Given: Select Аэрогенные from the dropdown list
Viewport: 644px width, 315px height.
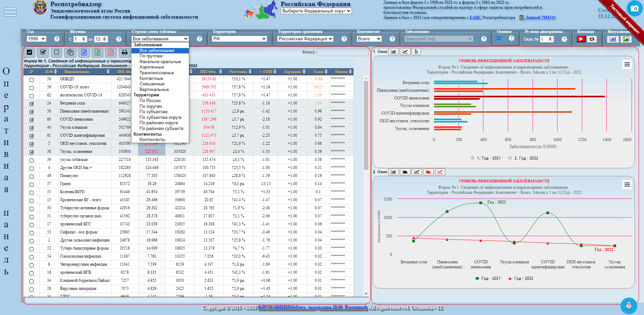Looking at the screenshot, I should (x=152, y=67).
